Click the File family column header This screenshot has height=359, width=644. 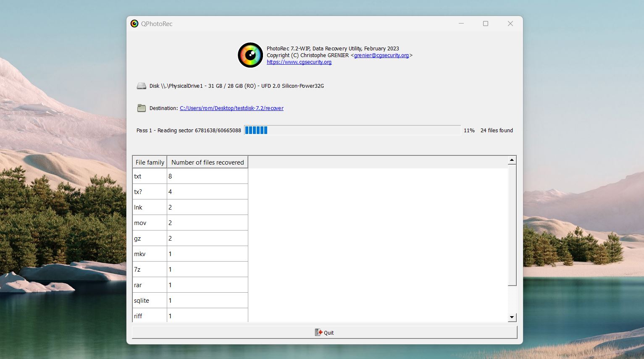tap(150, 162)
